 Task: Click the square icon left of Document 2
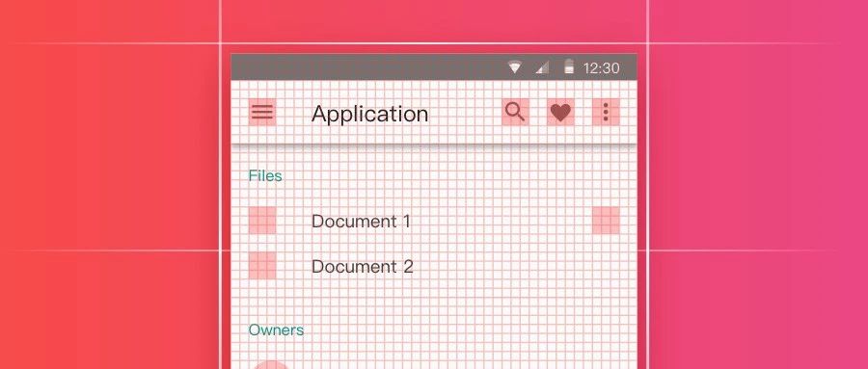(x=261, y=266)
